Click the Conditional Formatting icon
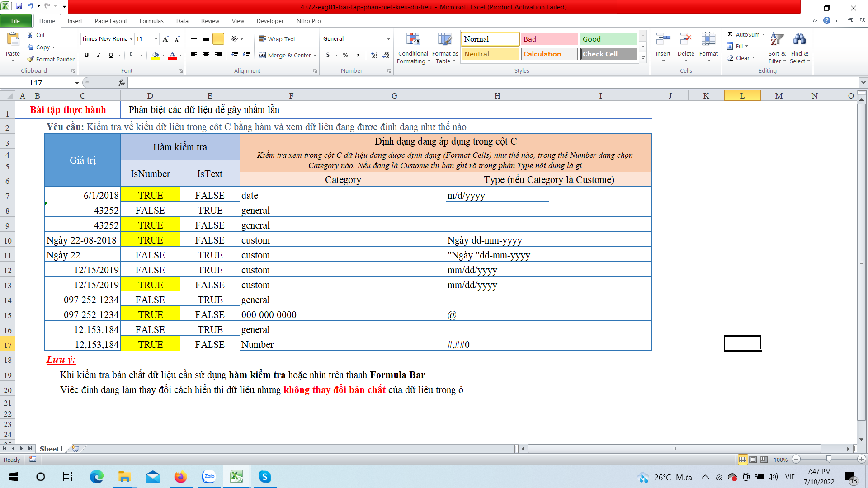The image size is (868, 488). click(413, 40)
